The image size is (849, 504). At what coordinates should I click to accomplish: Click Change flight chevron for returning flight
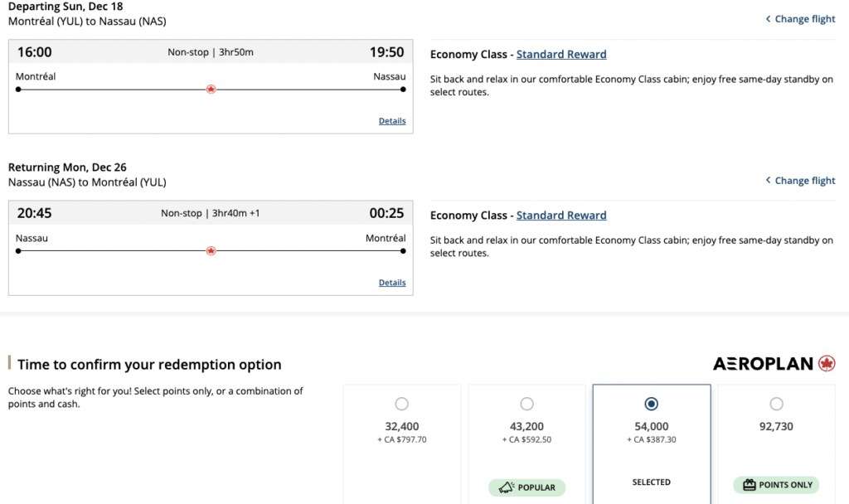pos(769,180)
